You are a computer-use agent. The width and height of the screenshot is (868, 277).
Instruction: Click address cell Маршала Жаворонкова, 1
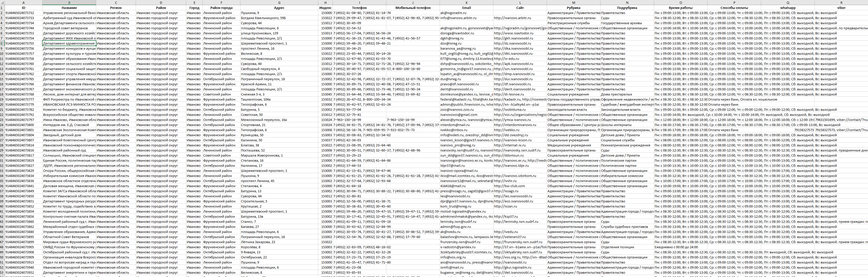coord(279,156)
